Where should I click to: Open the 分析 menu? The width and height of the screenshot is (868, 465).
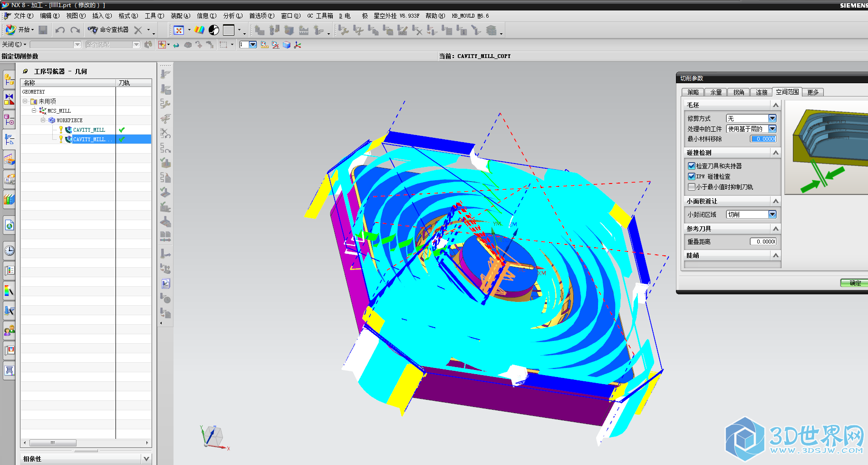pyautogui.click(x=232, y=16)
